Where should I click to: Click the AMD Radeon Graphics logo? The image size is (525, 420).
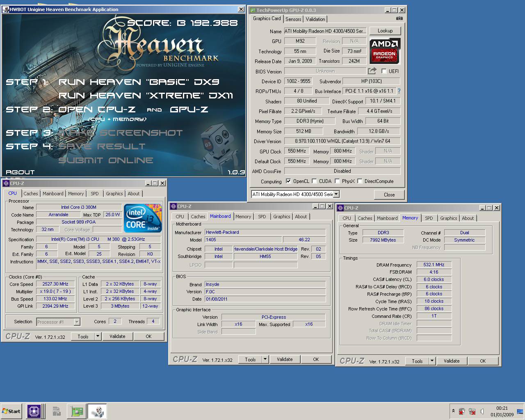[385, 51]
